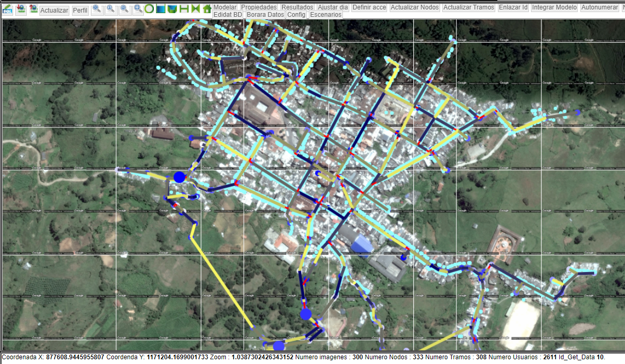Click the Modelar button
Image resolution: width=625 pixels, height=364 pixels.
[x=225, y=7]
